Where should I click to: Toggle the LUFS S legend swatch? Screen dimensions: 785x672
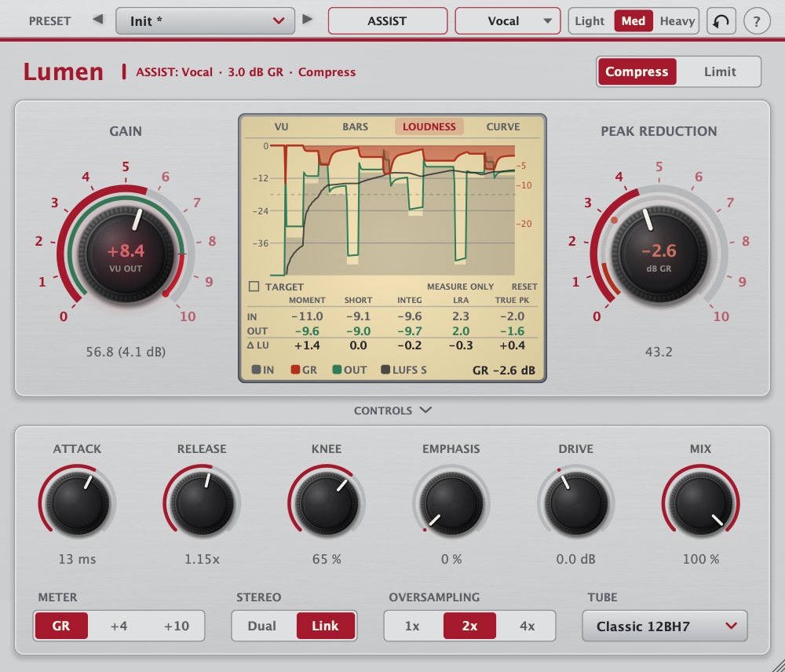(385, 370)
